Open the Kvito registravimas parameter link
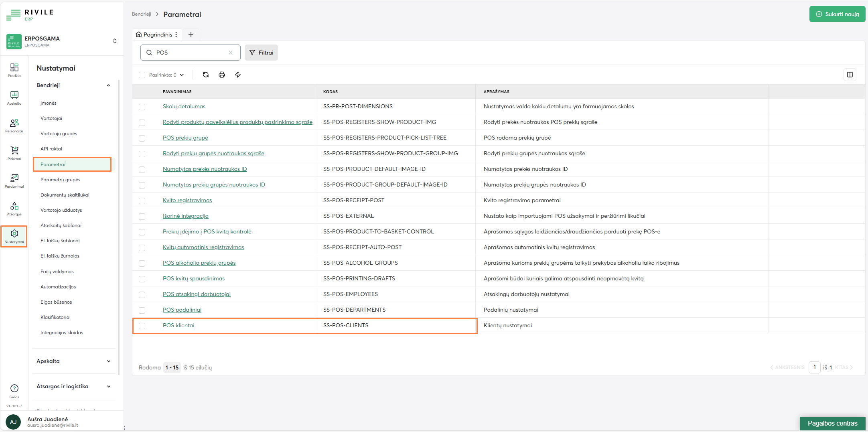Screen dimensions: 868x432 point(187,200)
